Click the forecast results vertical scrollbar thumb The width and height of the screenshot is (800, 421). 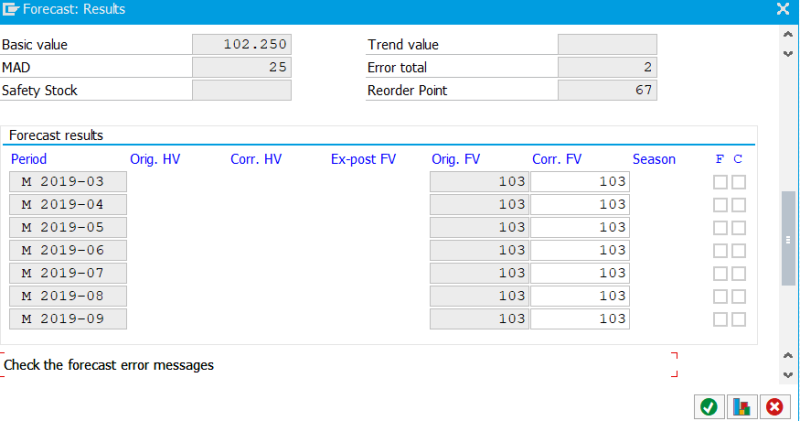coord(788,238)
